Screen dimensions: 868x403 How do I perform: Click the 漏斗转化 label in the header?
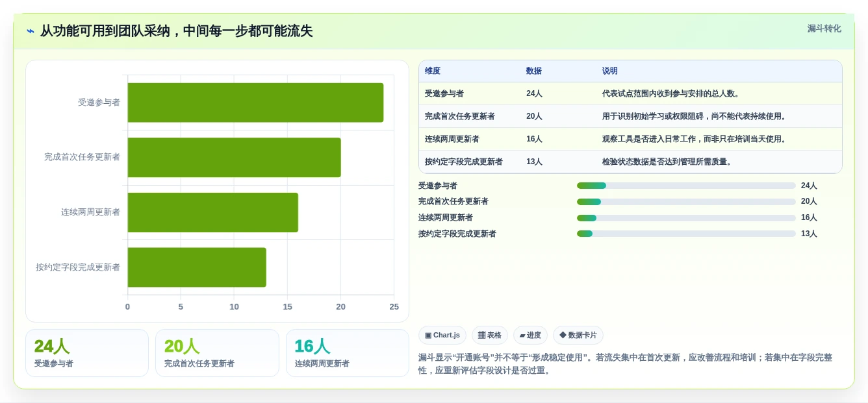pos(824,29)
